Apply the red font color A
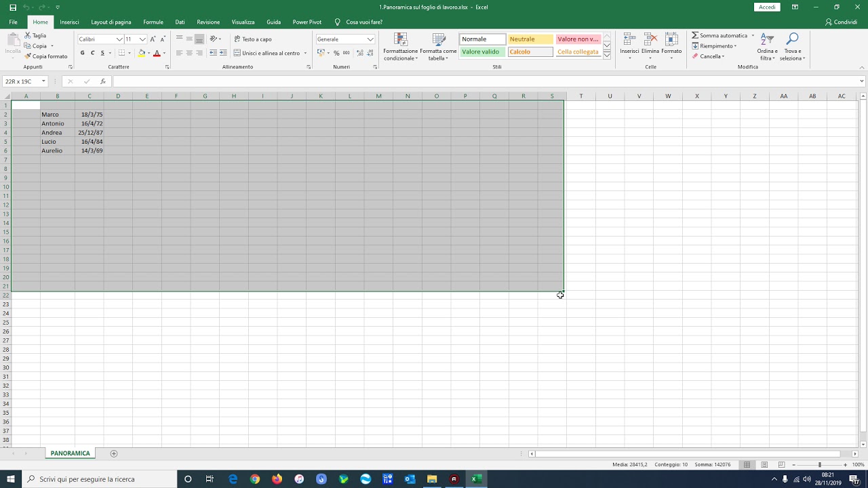The width and height of the screenshot is (868, 488). [x=157, y=53]
